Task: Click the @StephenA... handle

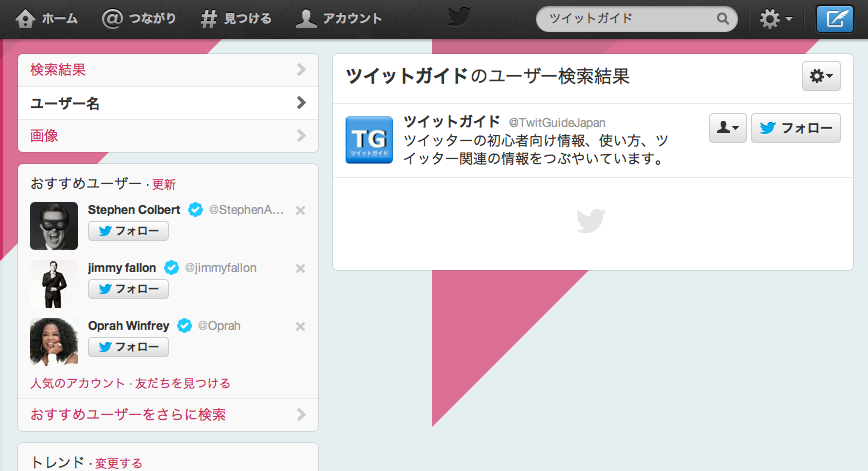Action: (246, 210)
